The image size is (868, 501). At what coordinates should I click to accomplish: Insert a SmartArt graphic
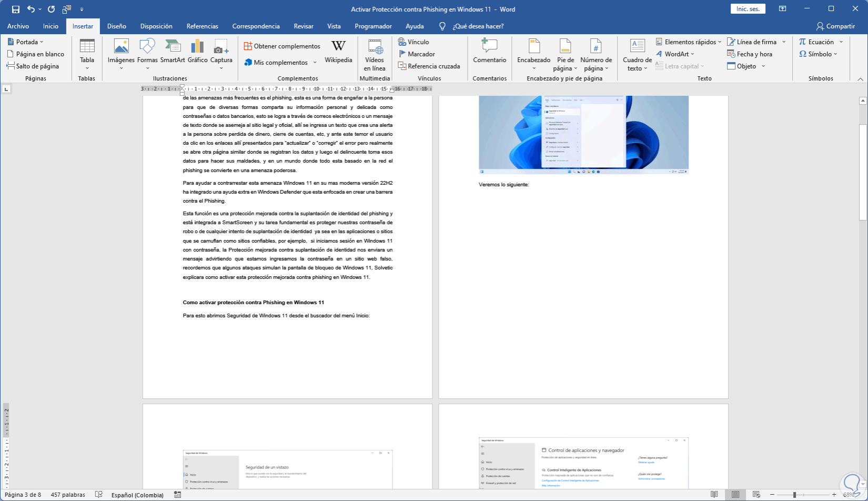tap(173, 52)
